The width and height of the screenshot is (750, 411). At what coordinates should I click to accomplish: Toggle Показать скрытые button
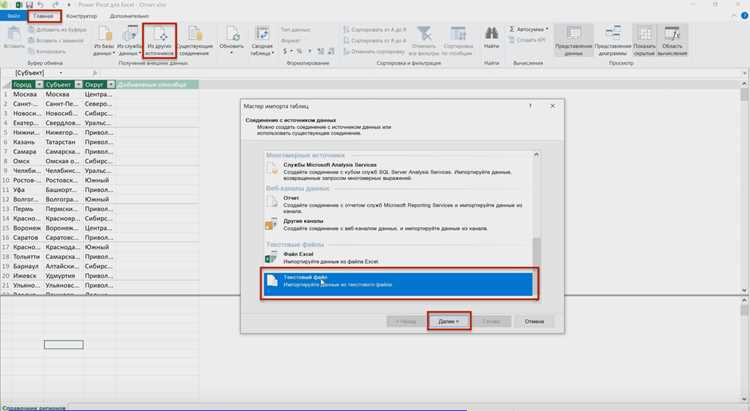[x=644, y=41]
